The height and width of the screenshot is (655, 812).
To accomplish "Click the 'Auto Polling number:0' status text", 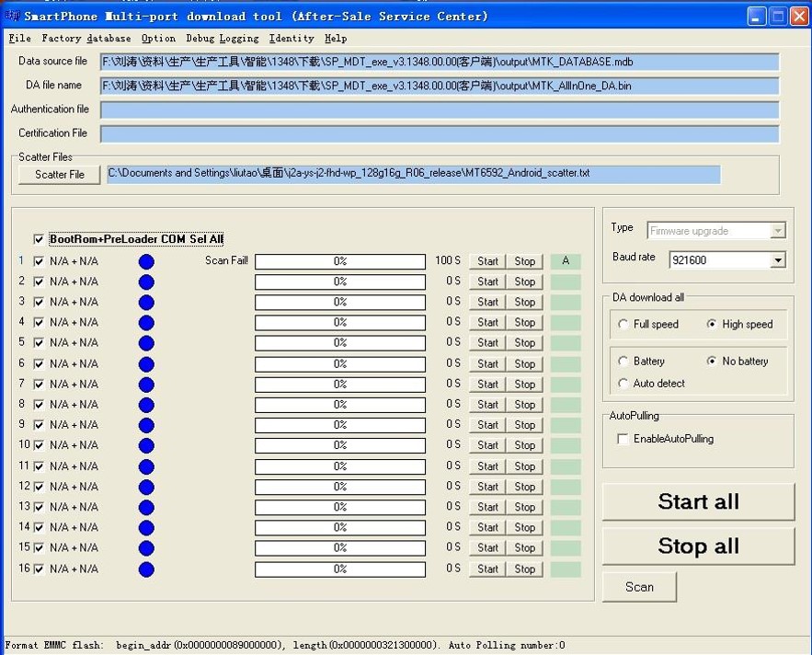I will (507, 645).
